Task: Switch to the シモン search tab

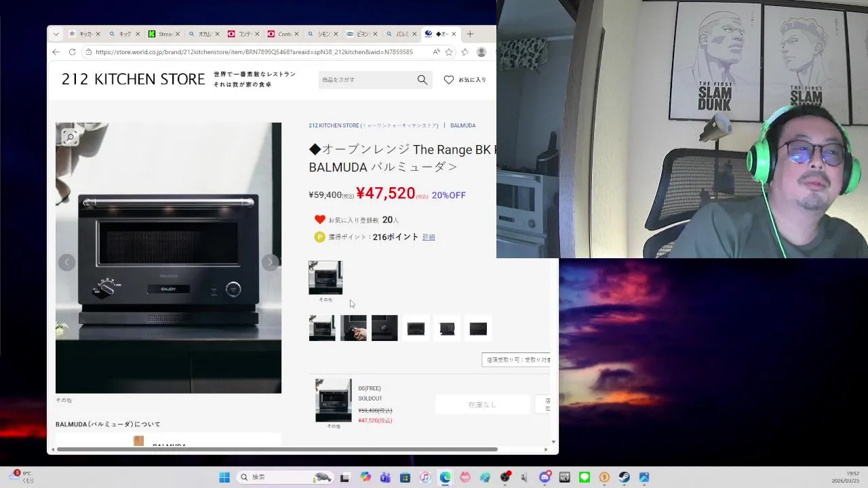Action: point(323,34)
